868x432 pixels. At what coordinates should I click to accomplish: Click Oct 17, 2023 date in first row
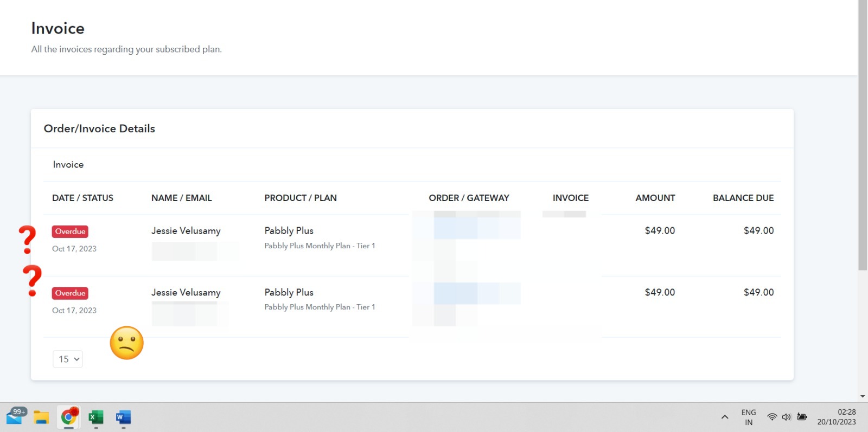tap(74, 249)
